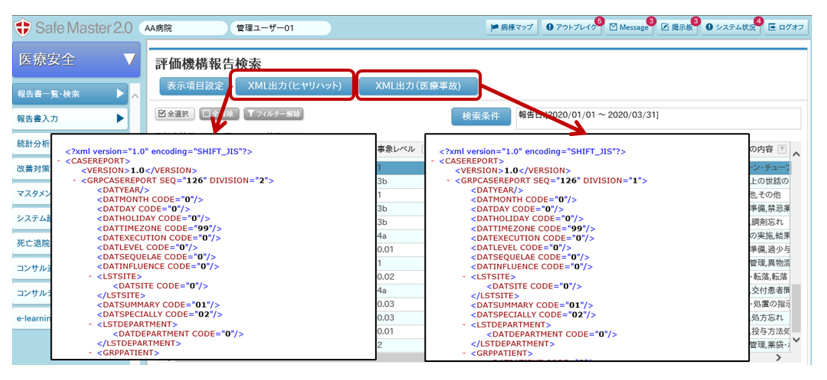
Task: Open the アウトブレイク outbreak alerts
Action: click(x=572, y=27)
